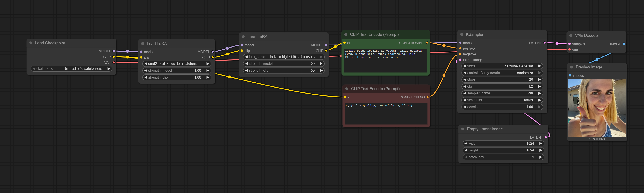Click the lora_name hila-klein-biglust16 selector
644x193 pixels.
[283, 57]
